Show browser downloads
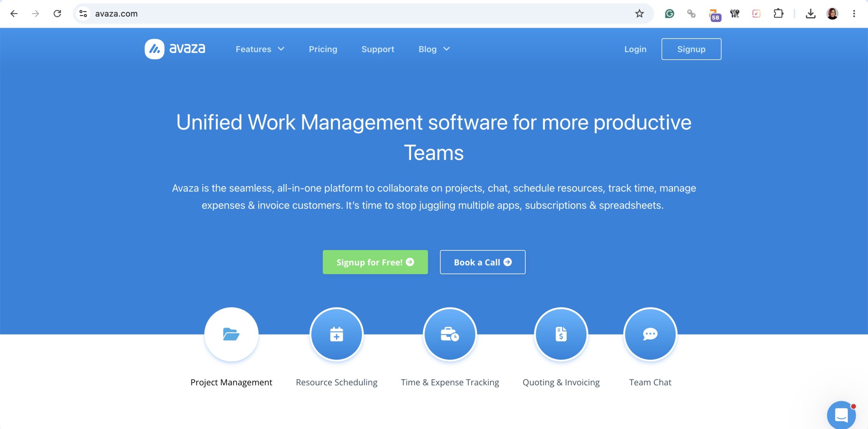Viewport: 868px width, 429px height. 811,14
